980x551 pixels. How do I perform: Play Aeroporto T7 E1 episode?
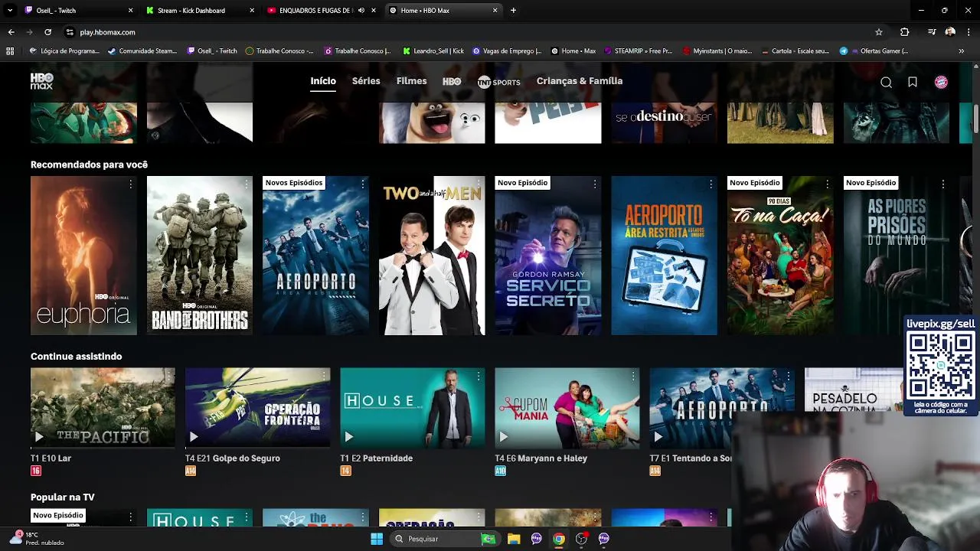(658, 437)
